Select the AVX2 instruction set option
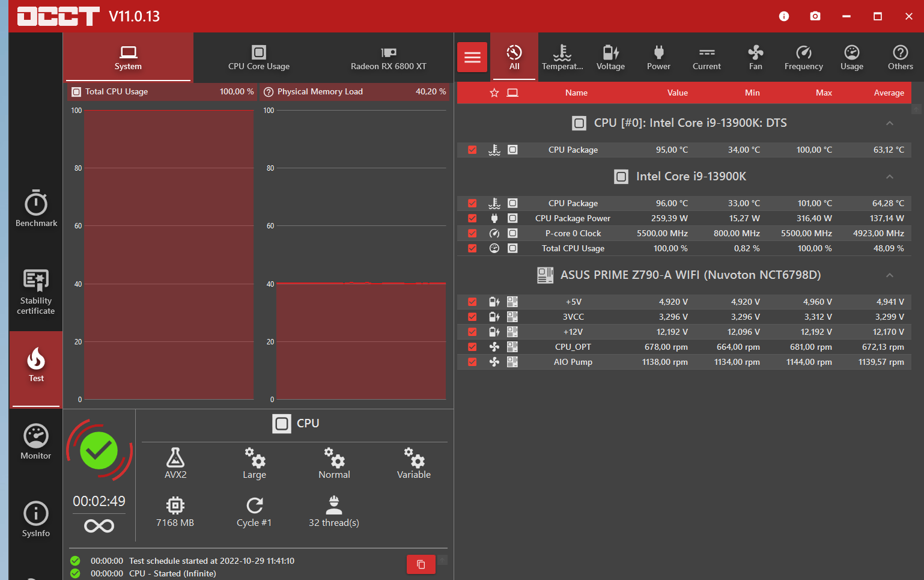This screenshot has width=924, height=580. point(175,463)
